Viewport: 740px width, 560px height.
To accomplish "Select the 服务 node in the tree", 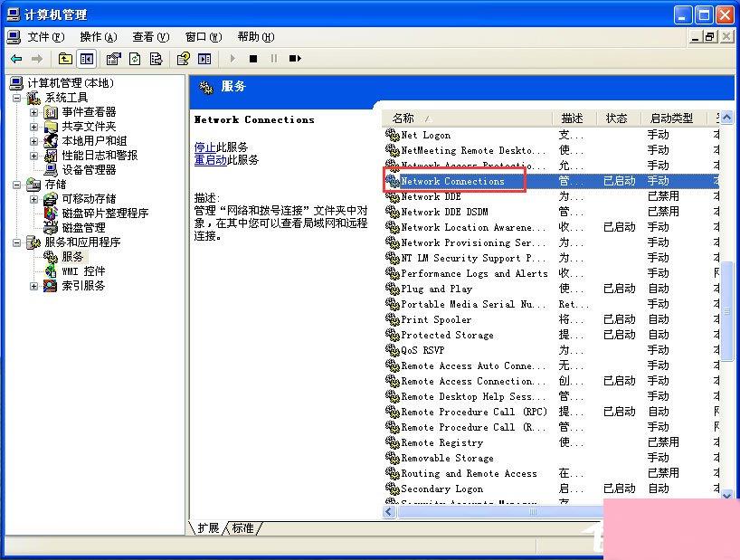I will [x=72, y=257].
